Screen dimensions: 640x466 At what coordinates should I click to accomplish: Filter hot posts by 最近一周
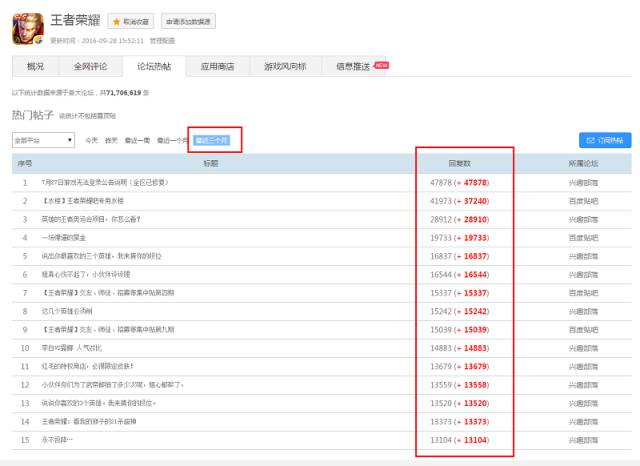point(137,140)
